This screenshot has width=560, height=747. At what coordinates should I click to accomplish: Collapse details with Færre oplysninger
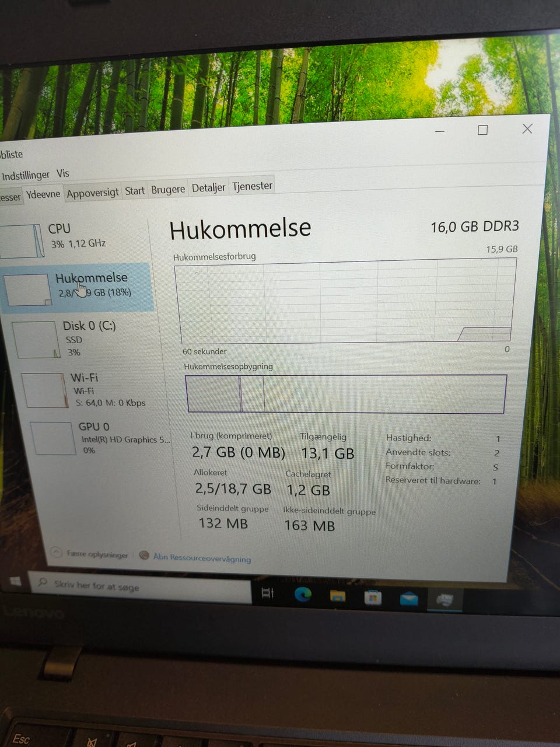click(89, 553)
